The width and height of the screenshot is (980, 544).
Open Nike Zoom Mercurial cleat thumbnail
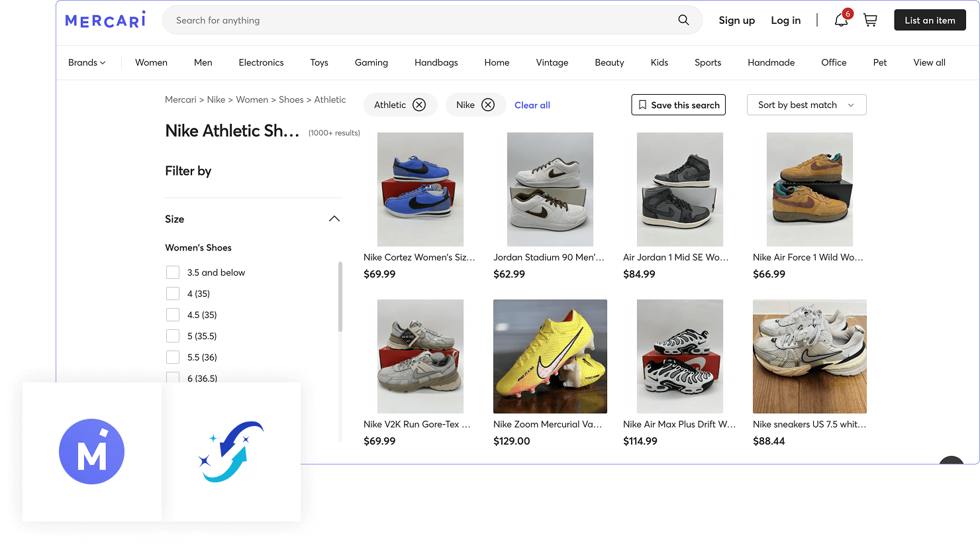pos(550,356)
